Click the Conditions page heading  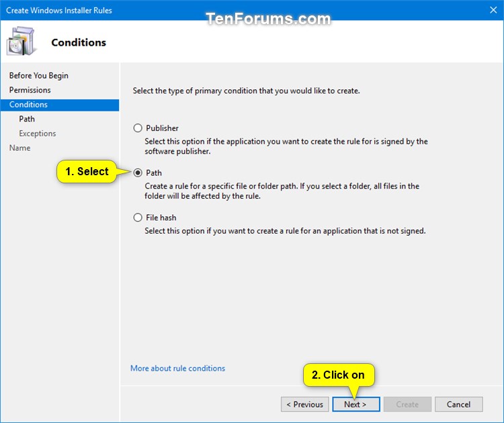79,42
